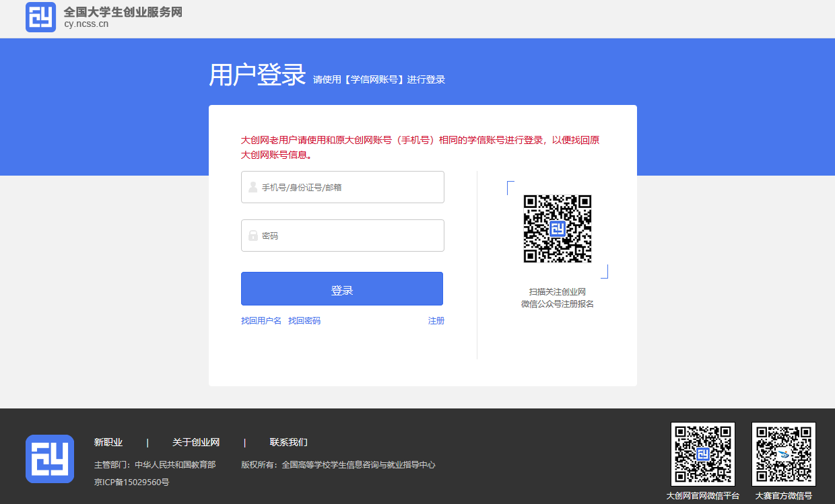Click the site title 全国大学生创业服务网
Image resolution: width=835 pixels, height=504 pixels.
[123, 12]
